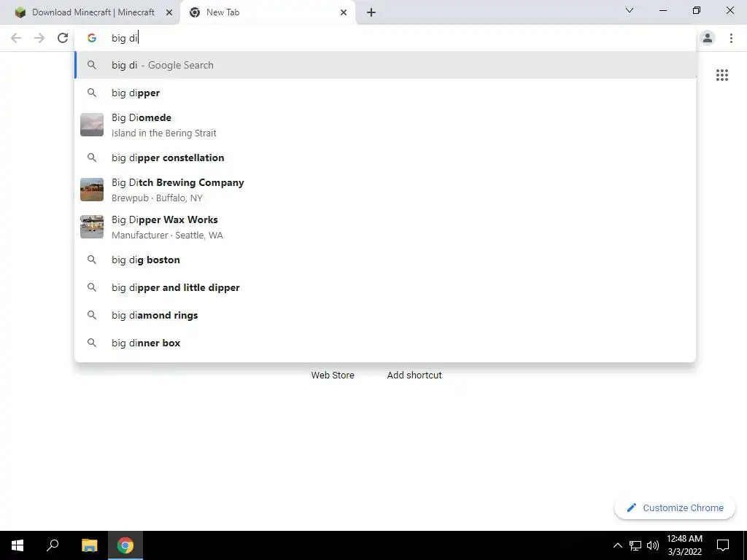The width and height of the screenshot is (747, 560).
Task: Open the Windows Start menu
Action: click(18, 545)
